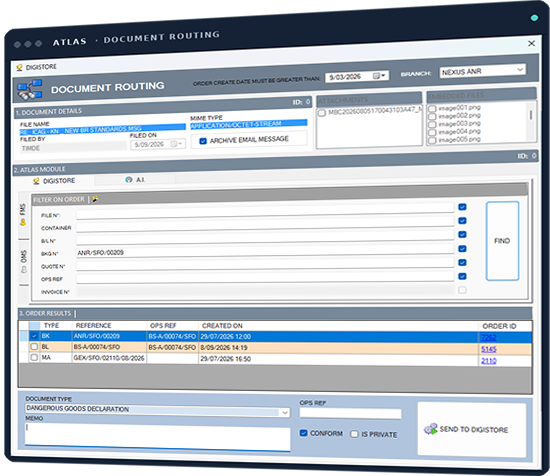
Task: Toggle the Conform checkbox
Action: coord(303,433)
